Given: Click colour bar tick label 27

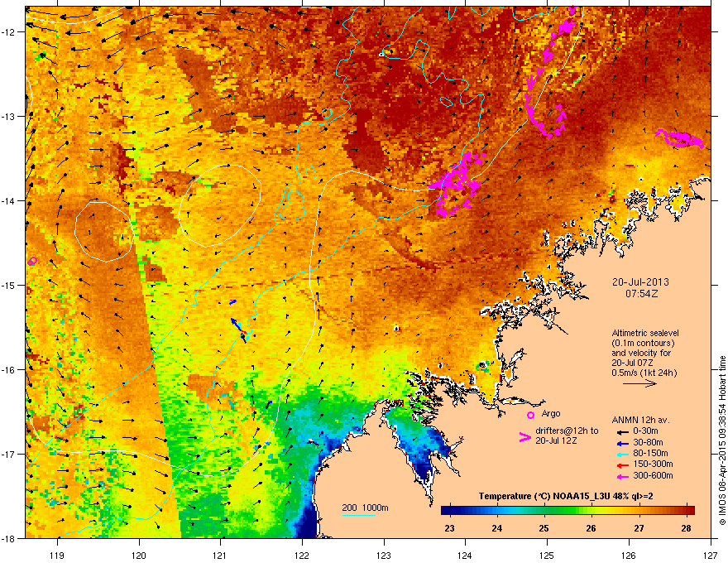Looking at the screenshot, I should point(639,528).
